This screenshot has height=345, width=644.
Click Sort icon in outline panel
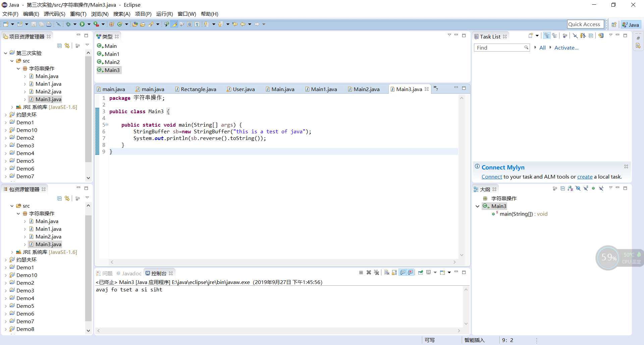[x=570, y=189]
